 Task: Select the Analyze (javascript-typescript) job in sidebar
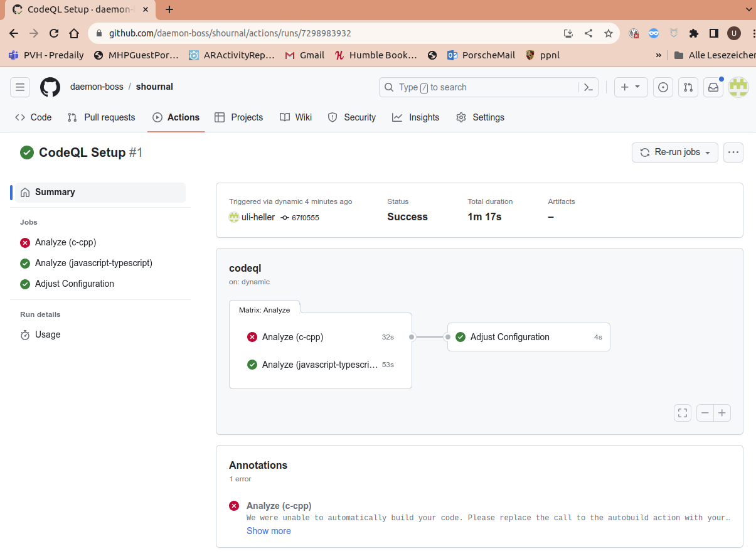[94, 263]
